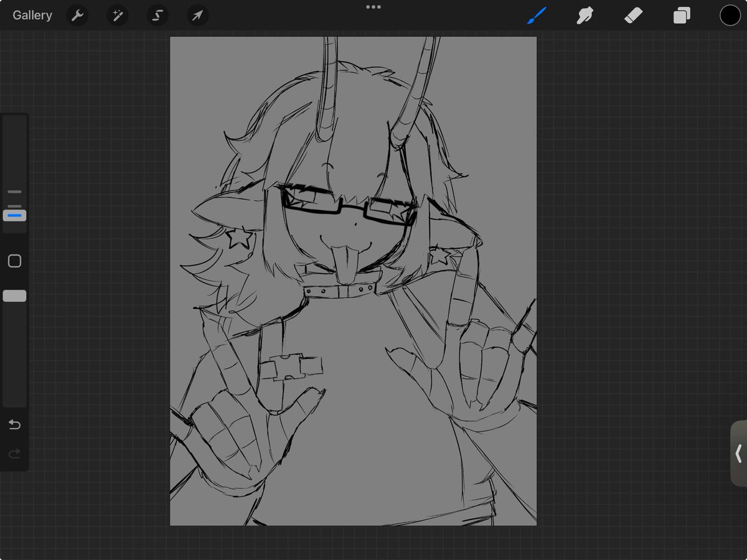Open the Adjustments magic wand menu

(x=117, y=16)
